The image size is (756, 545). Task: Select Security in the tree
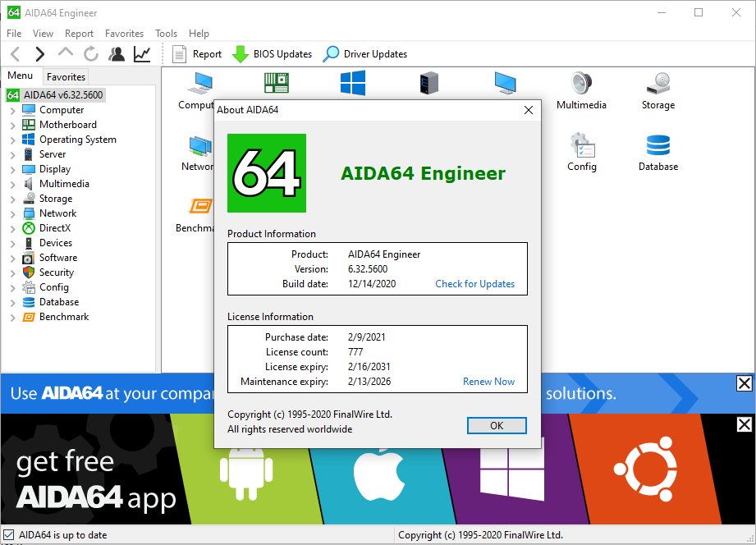pyautogui.click(x=57, y=272)
